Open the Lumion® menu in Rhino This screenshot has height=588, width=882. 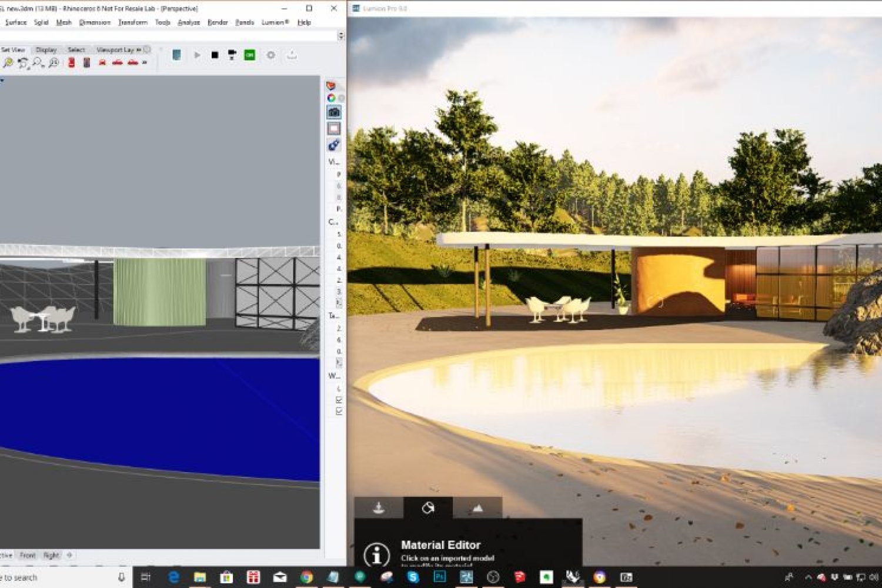[x=275, y=22]
